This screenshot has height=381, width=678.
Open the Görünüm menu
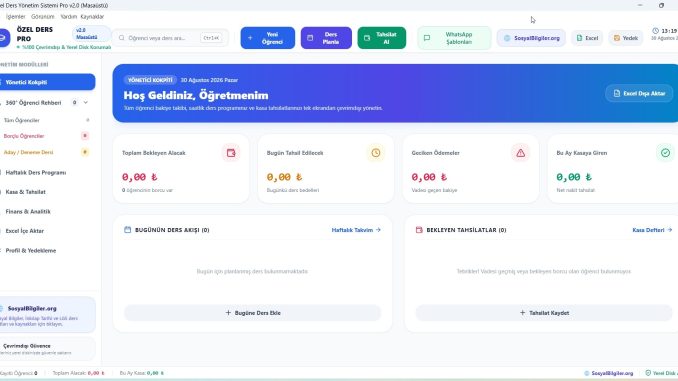tap(42, 16)
